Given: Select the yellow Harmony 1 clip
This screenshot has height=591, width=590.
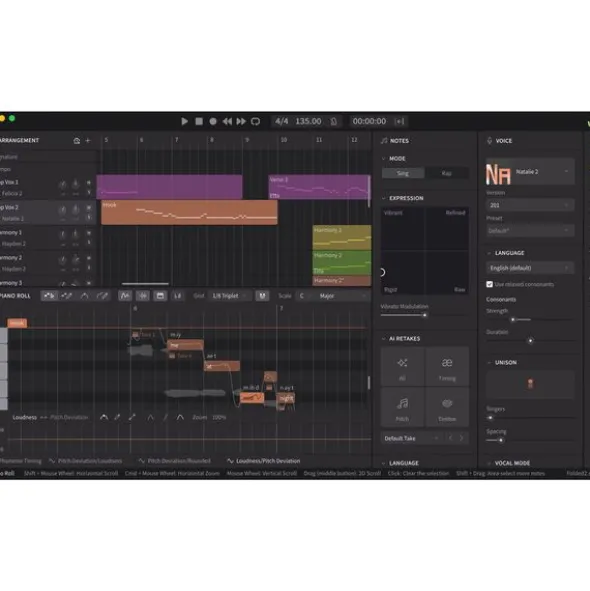Looking at the screenshot, I should tap(342, 238).
